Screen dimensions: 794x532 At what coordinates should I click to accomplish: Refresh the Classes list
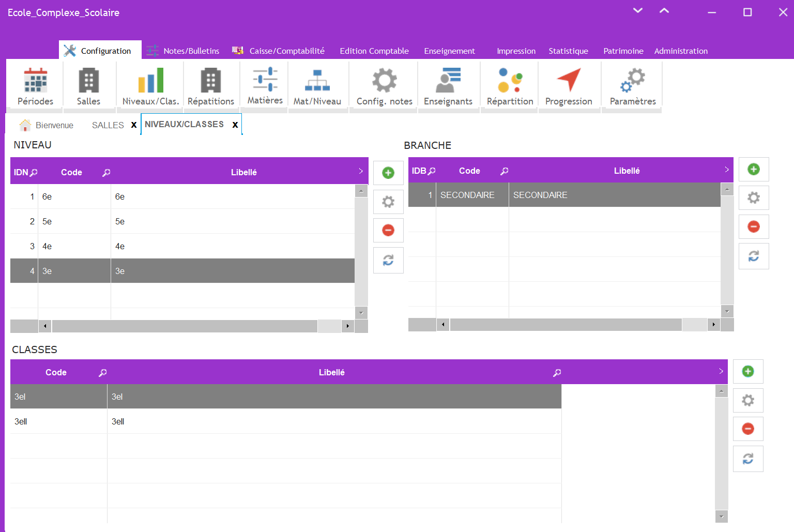click(747, 459)
